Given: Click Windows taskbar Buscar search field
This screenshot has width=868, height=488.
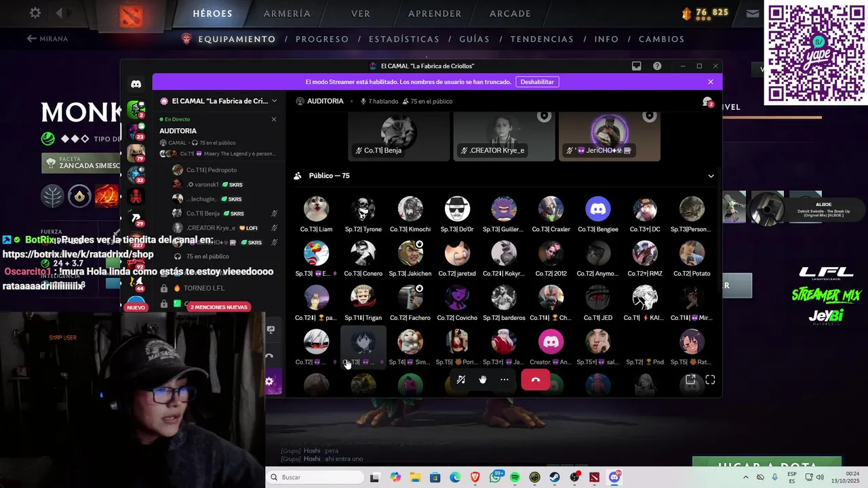Looking at the screenshot, I should 315,477.
